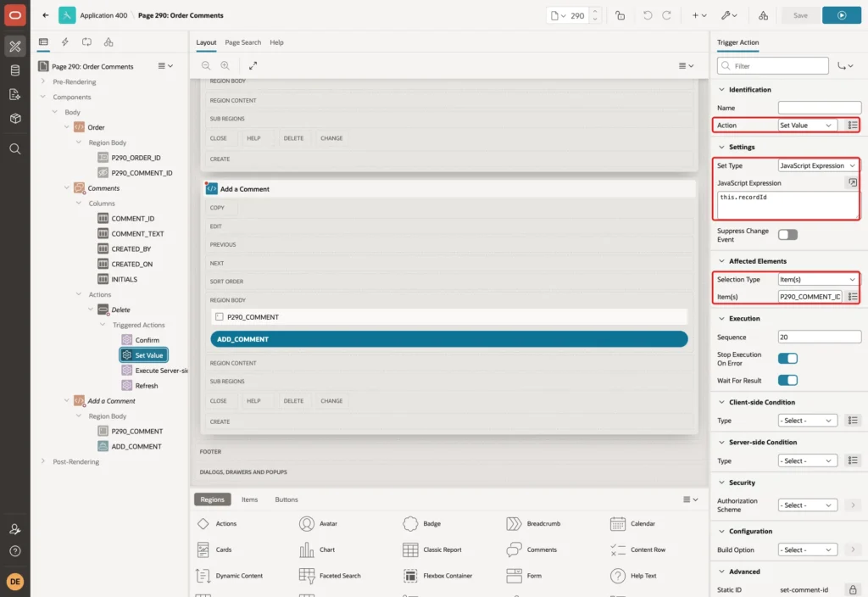
Task: Add the Calendar region from gallery
Action: click(x=632, y=523)
